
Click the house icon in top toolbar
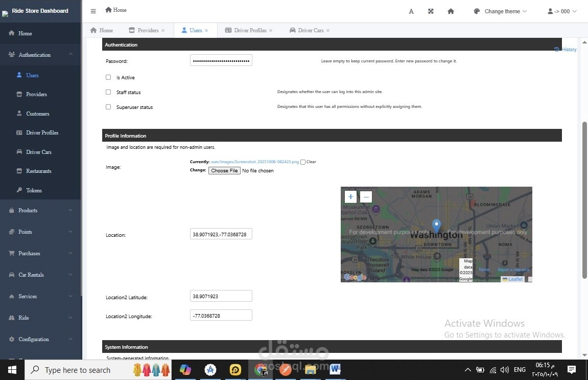[451, 11]
